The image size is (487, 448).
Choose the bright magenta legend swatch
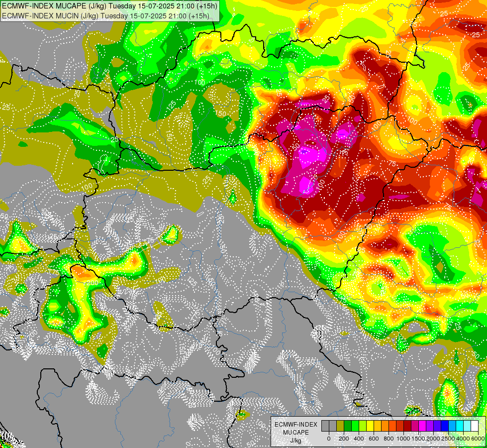[x=422, y=426]
